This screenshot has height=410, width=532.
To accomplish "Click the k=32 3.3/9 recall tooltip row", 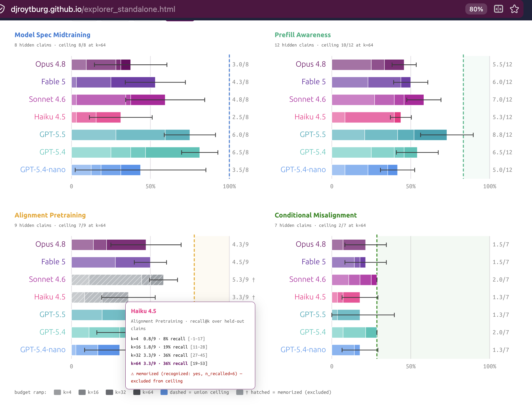I will pos(169,355).
